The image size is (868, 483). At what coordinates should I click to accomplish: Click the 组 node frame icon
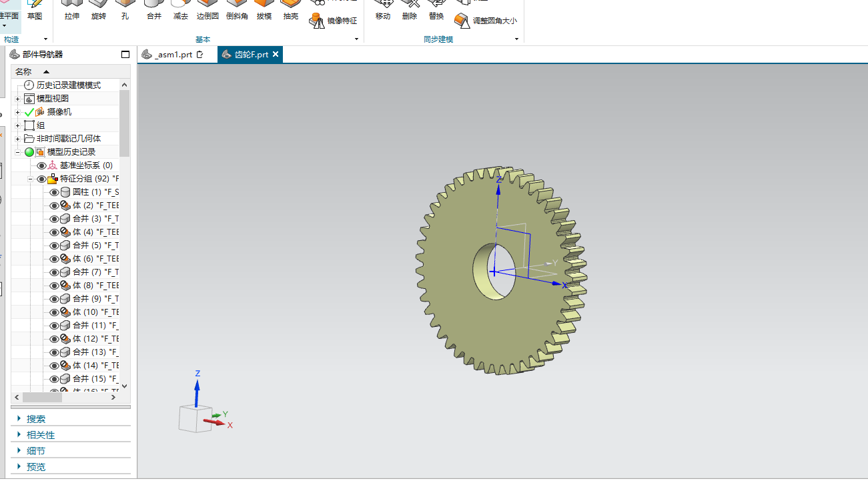click(x=29, y=125)
